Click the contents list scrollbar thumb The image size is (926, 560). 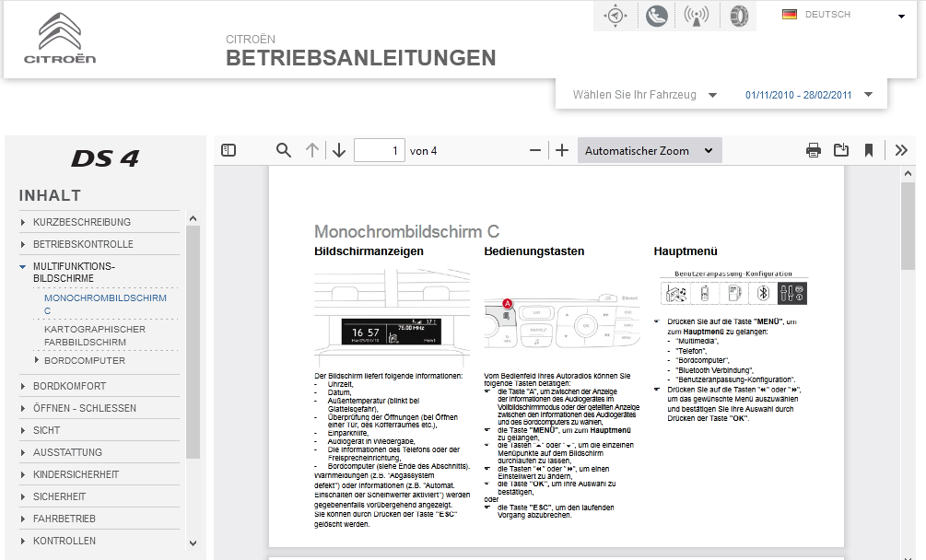click(193, 343)
